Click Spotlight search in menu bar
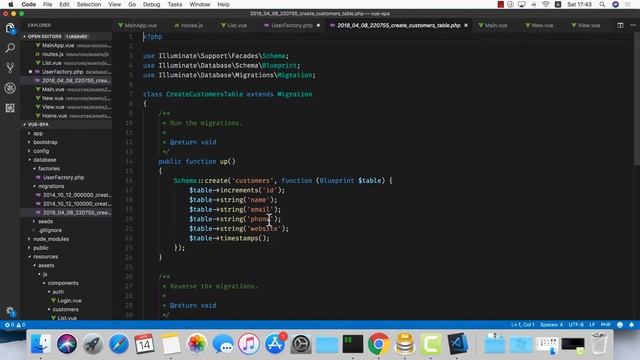 point(602,4)
